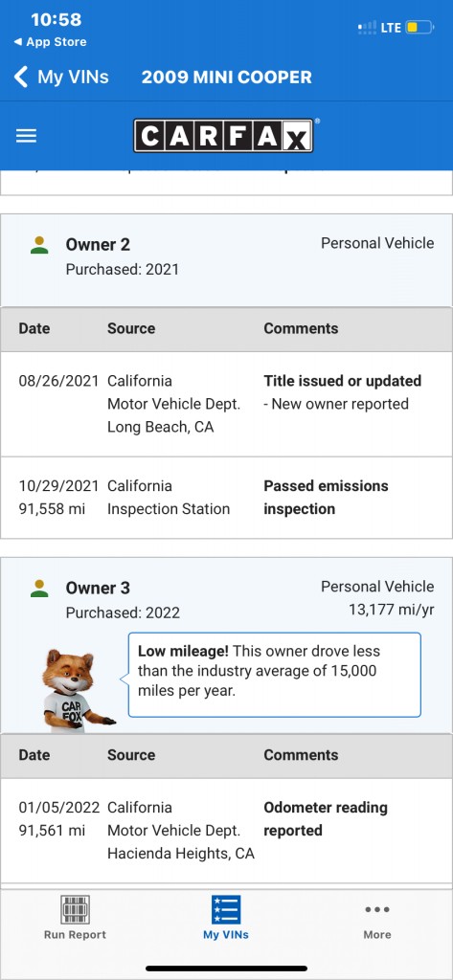Tap the Owner 2 person icon
The image size is (453, 980).
click(x=39, y=245)
